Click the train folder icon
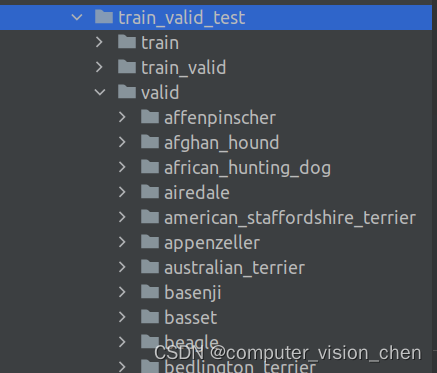This screenshot has height=373, width=437. tap(127, 42)
